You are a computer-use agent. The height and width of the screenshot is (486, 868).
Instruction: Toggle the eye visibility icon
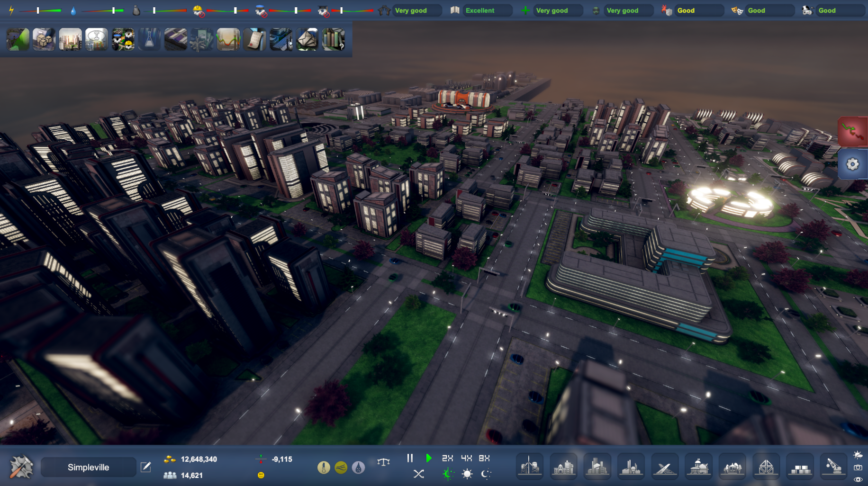tap(858, 479)
